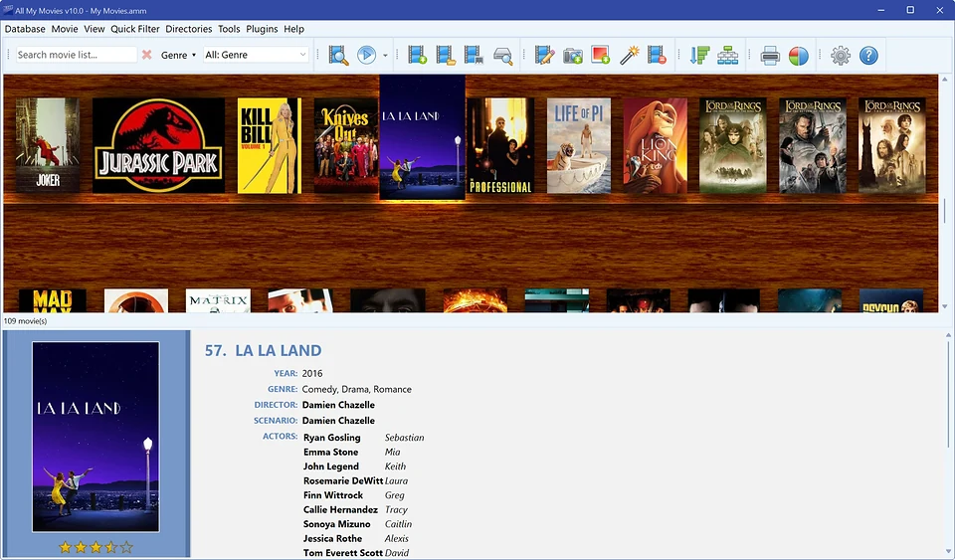Click the large La La Land poster in details
The image size is (955, 560).
click(x=95, y=437)
